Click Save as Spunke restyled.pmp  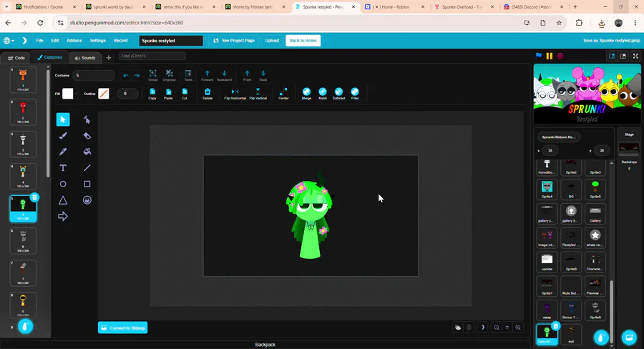[612, 41]
